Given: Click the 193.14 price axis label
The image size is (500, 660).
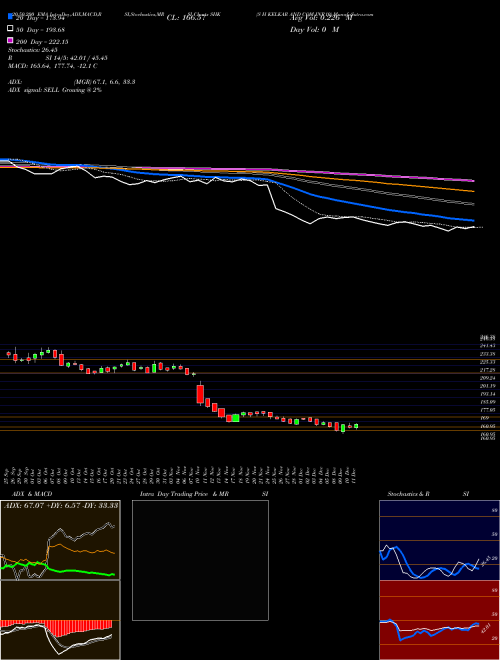Looking at the screenshot, I should [x=488, y=394].
